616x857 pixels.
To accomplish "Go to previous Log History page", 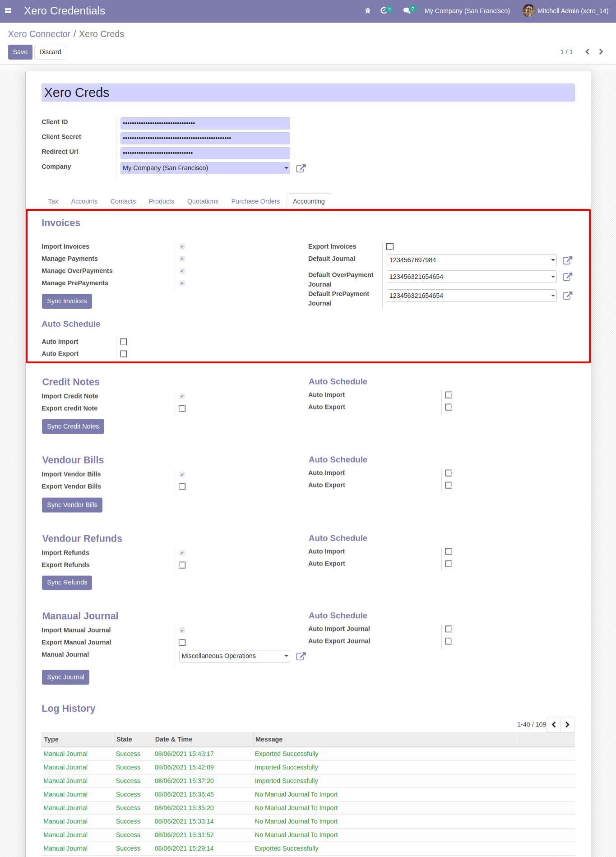I will coord(554,725).
